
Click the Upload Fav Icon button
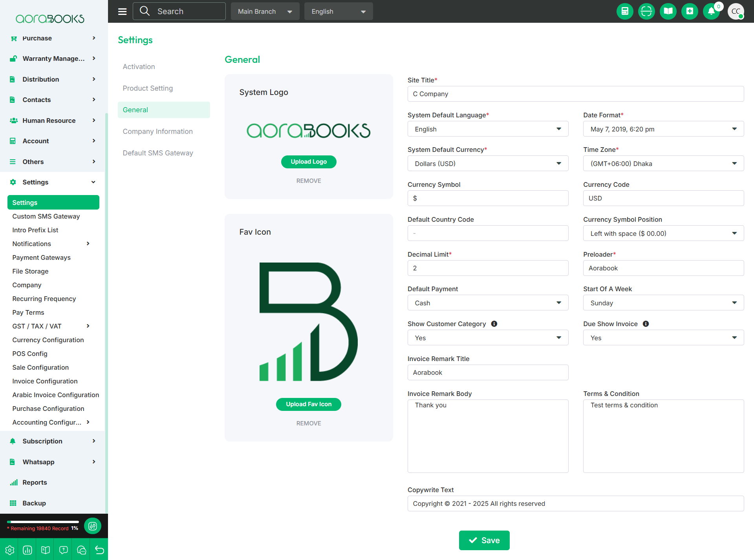coord(309,404)
